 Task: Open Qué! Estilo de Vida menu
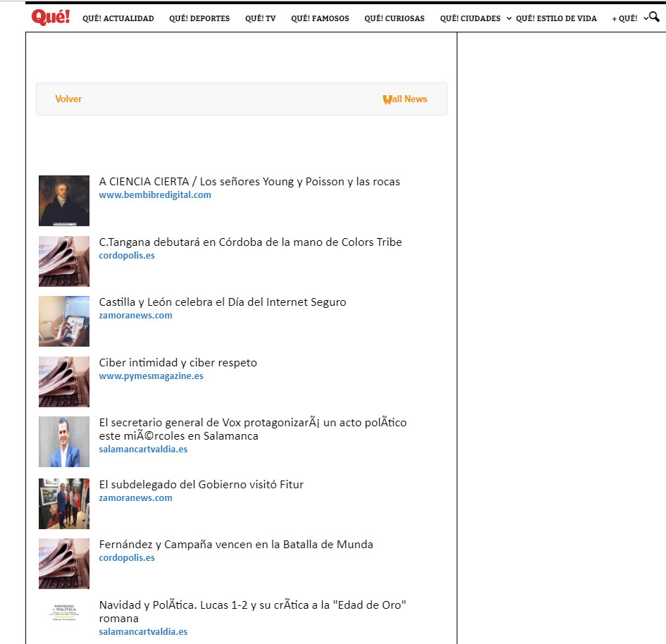click(x=556, y=18)
